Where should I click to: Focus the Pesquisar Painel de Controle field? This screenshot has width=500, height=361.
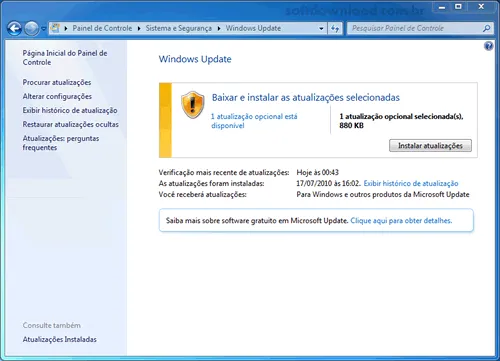pos(415,28)
